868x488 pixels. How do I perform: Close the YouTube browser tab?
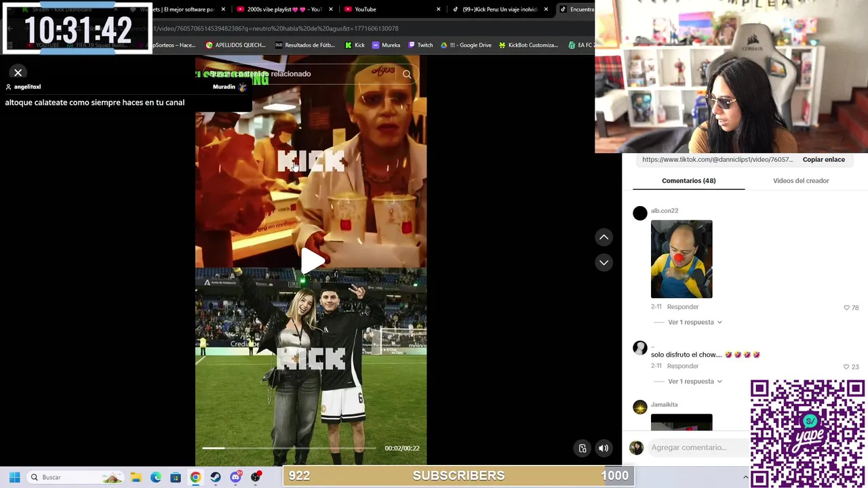click(438, 9)
